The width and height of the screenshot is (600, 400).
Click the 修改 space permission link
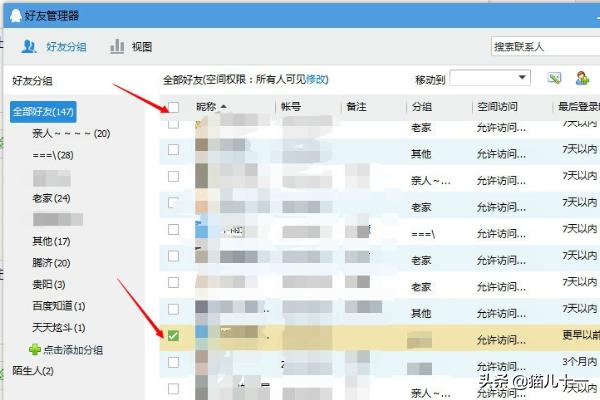(x=316, y=79)
